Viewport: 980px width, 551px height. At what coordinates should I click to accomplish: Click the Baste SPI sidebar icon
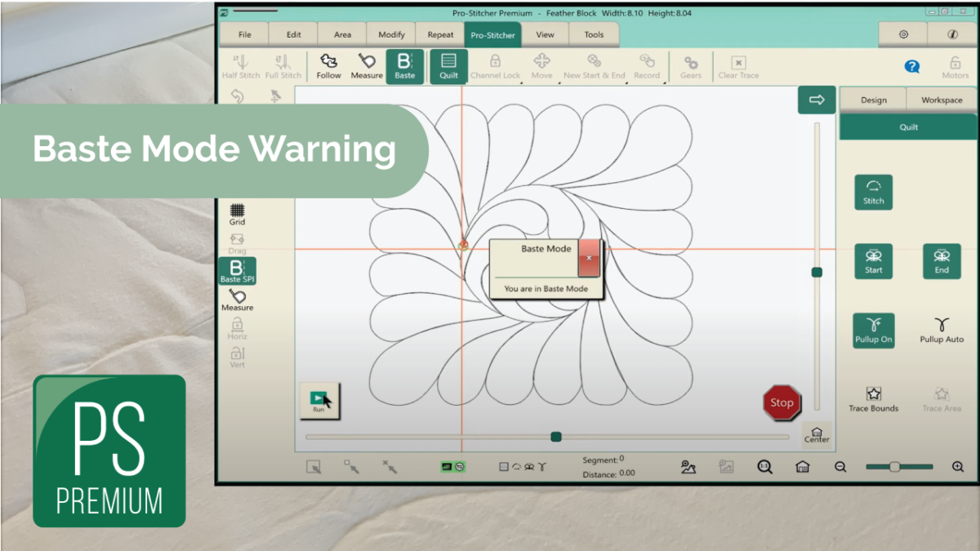tap(237, 271)
